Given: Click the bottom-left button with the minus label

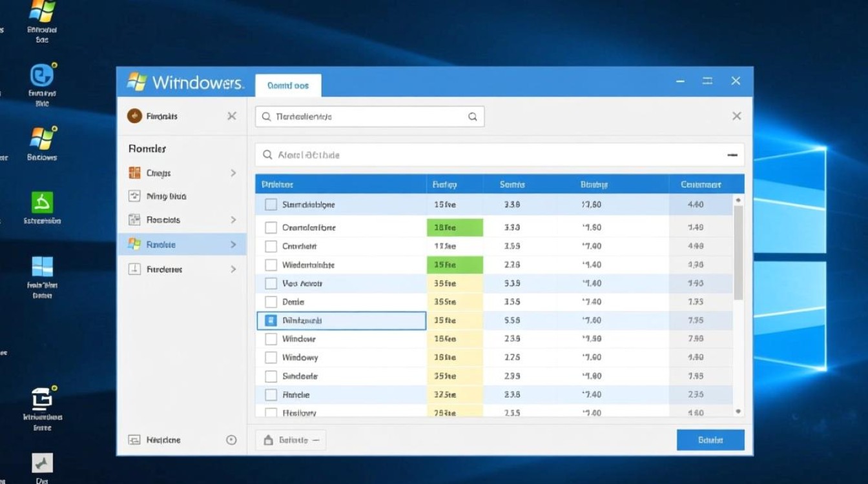Looking at the screenshot, I should tap(290, 439).
